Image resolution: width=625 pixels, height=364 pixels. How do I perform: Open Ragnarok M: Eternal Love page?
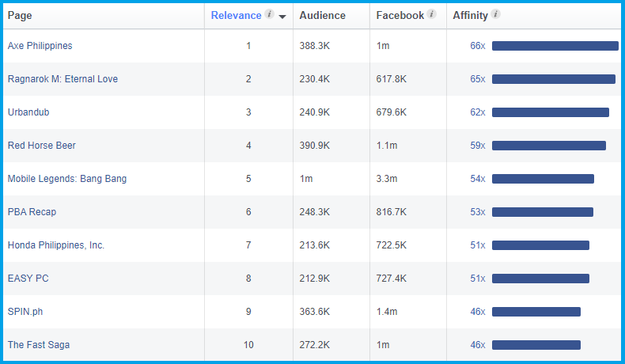62,79
